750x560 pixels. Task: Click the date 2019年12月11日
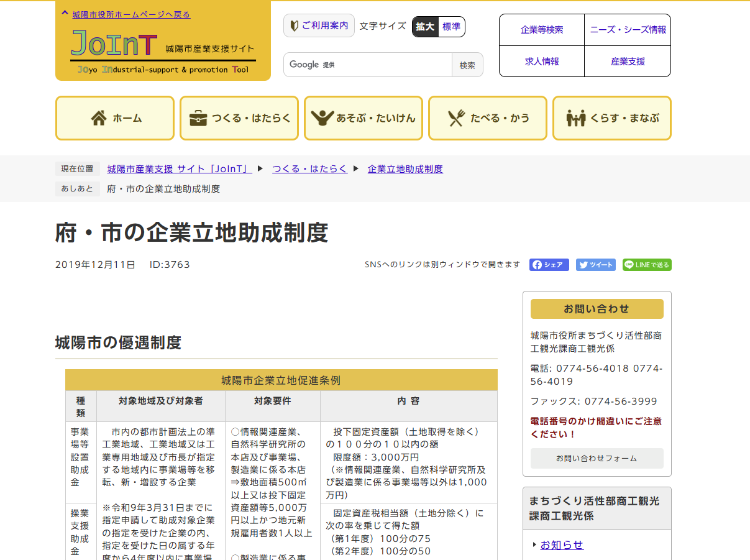[95, 265]
